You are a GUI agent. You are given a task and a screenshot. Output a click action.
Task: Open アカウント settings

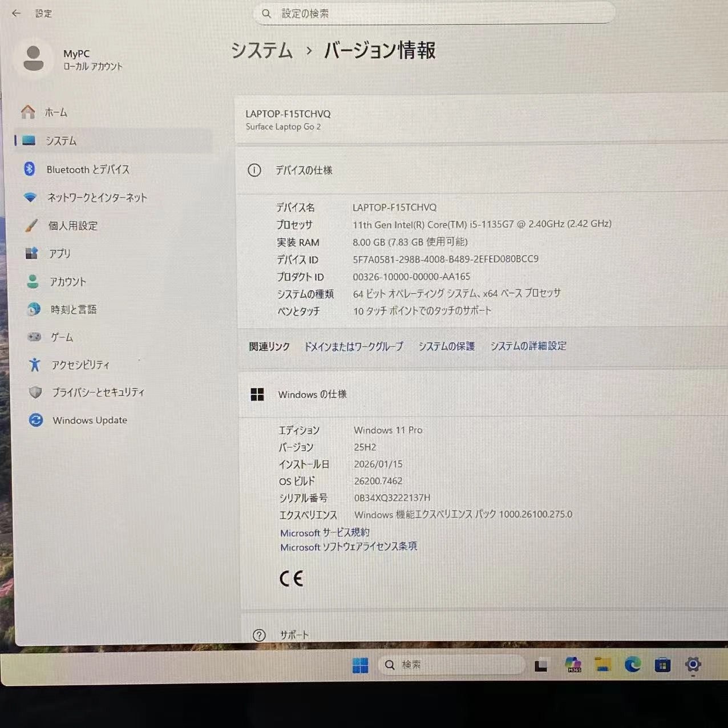click(x=67, y=281)
